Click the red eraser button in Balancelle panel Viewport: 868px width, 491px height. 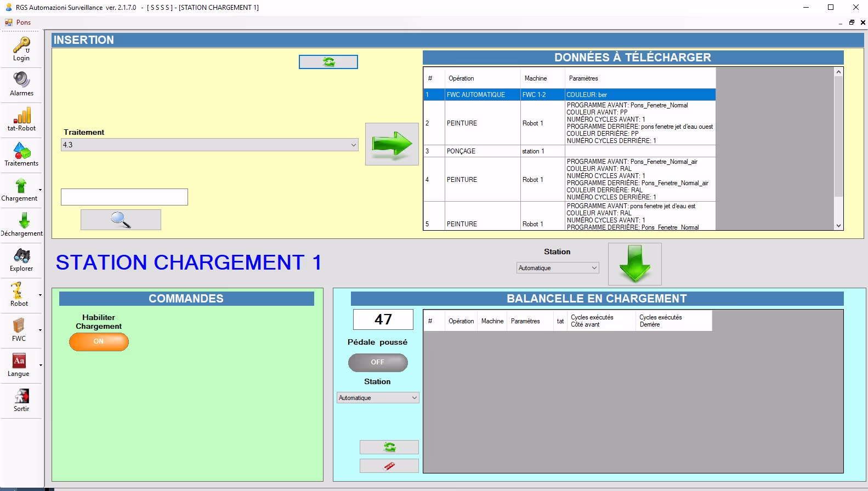pyautogui.click(x=389, y=466)
